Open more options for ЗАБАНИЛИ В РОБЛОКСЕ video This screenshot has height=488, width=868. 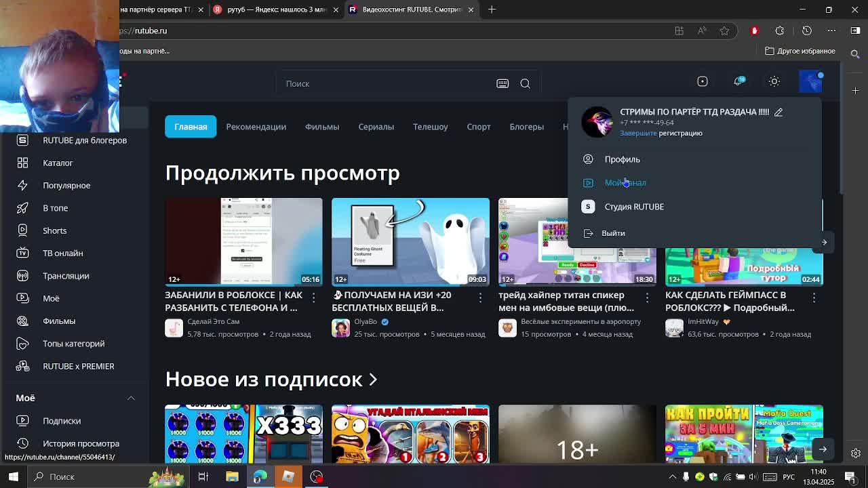coord(313,298)
